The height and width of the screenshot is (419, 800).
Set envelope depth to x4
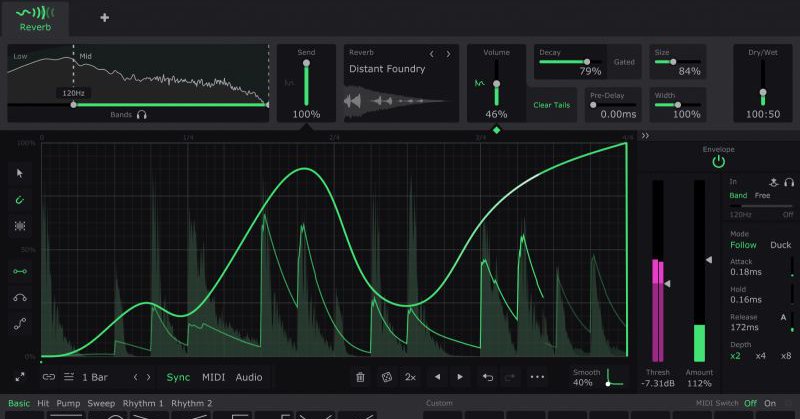(761, 356)
